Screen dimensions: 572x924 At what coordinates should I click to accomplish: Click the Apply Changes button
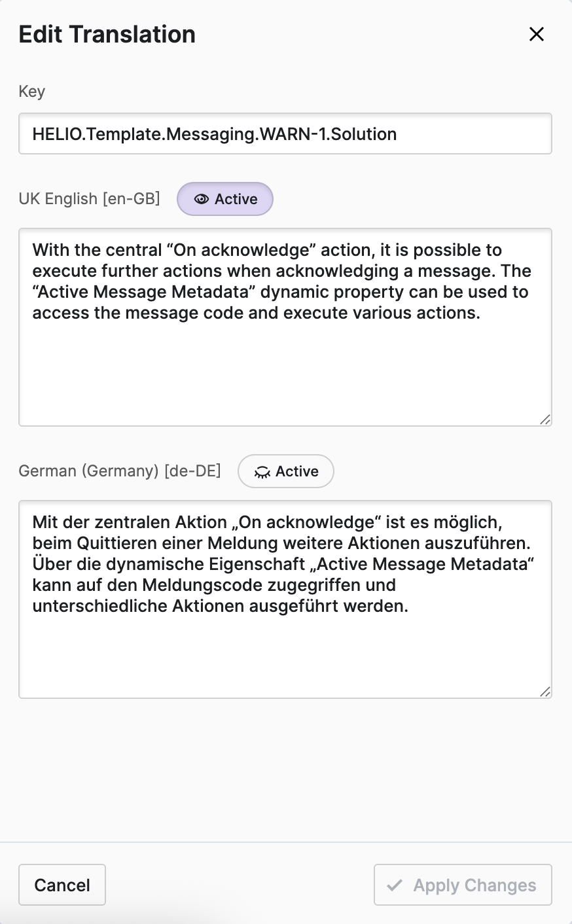[x=463, y=885]
